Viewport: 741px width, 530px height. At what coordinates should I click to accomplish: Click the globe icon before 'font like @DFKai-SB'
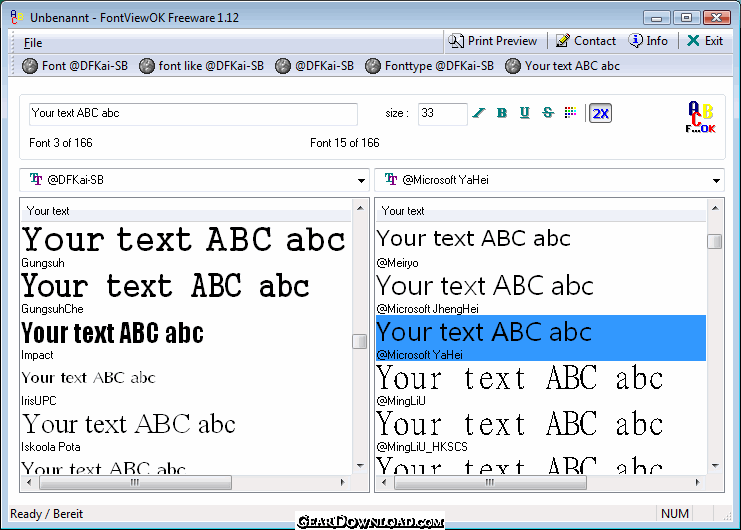(146, 66)
